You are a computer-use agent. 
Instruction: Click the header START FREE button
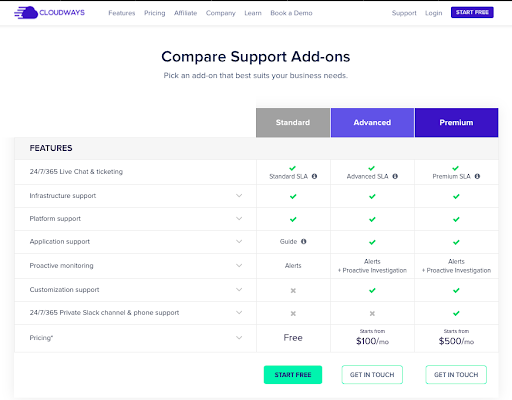(472, 12)
